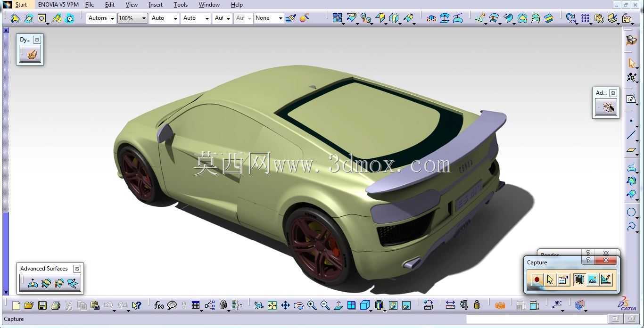644x328 pixels.
Task: Click the Fit All In icon
Action: [x=272, y=305]
